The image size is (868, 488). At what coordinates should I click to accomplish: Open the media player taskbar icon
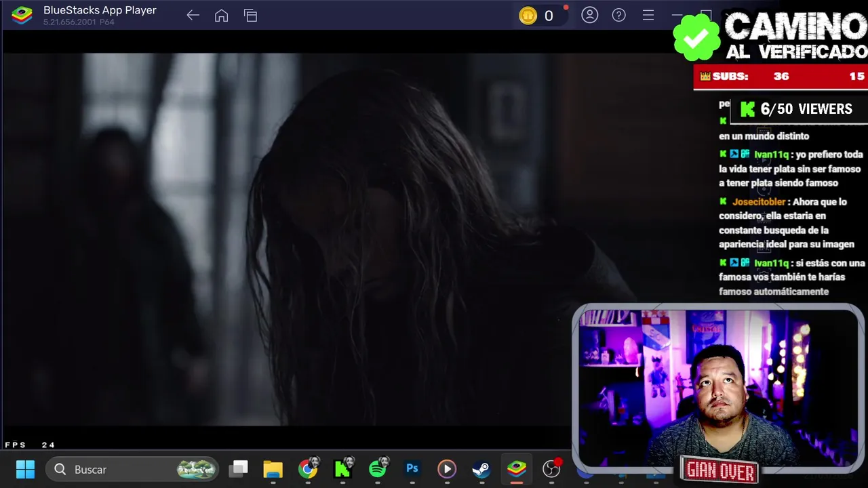pyautogui.click(x=446, y=469)
